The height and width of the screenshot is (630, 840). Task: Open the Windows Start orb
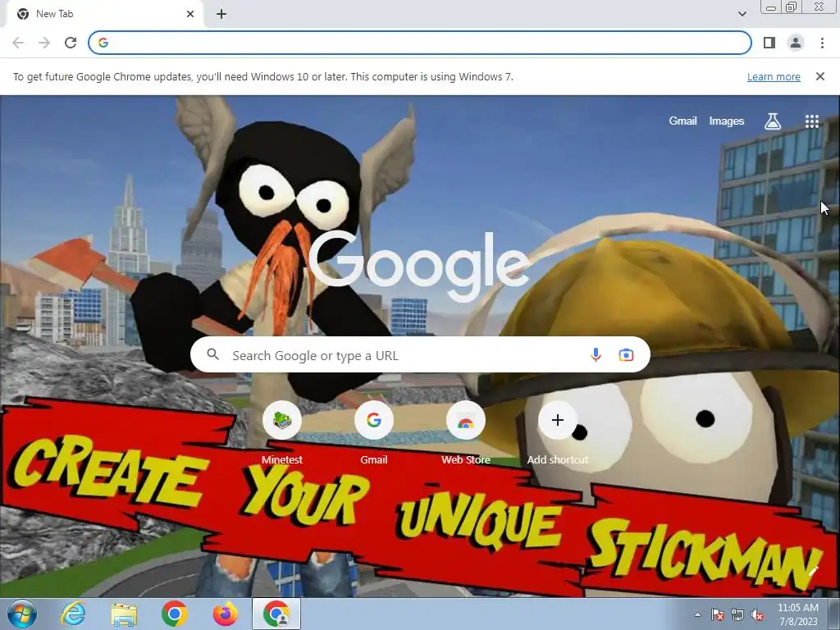tap(22, 614)
